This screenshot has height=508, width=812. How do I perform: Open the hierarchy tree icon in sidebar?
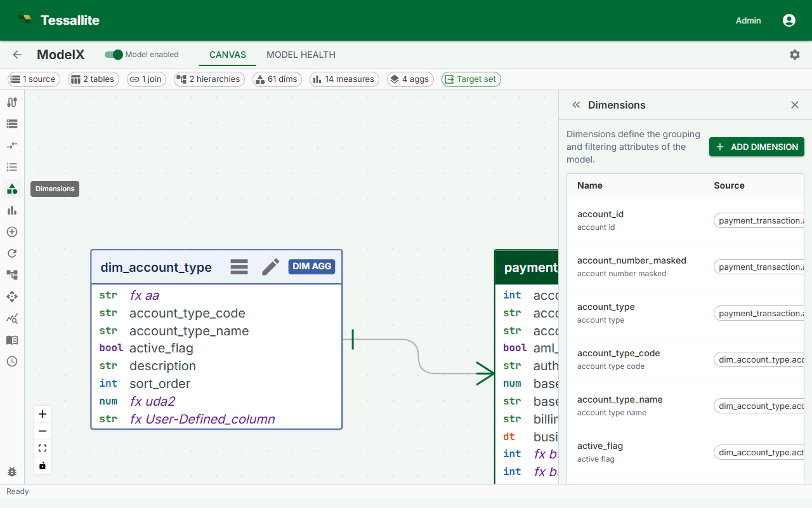click(12, 275)
